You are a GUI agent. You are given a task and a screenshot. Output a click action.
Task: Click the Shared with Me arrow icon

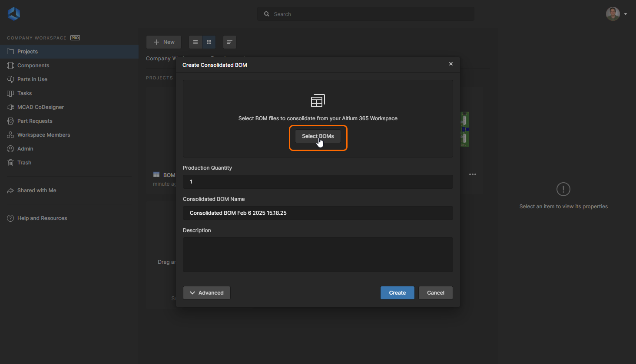pyautogui.click(x=10, y=190)
